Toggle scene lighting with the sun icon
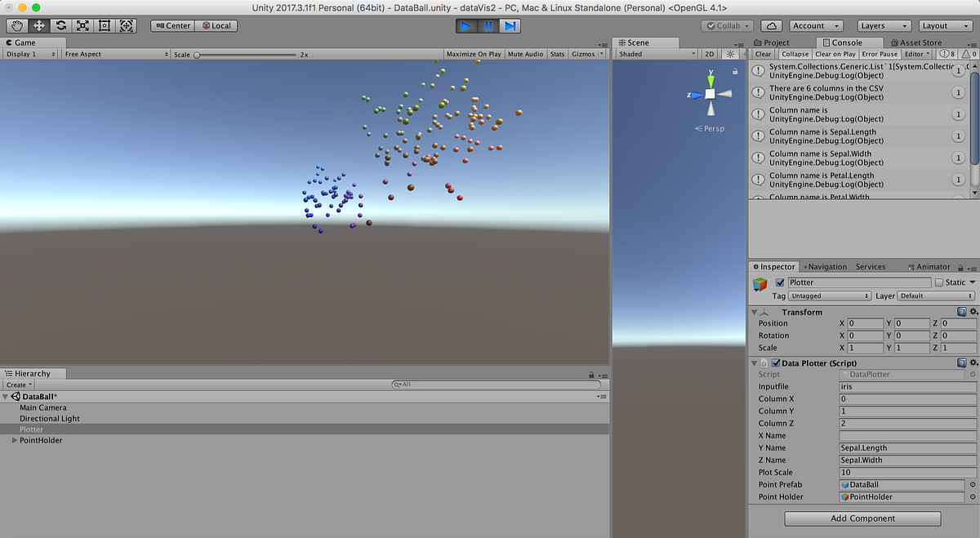The width and height of the screenshot is (980, 538). coord(729,54)
